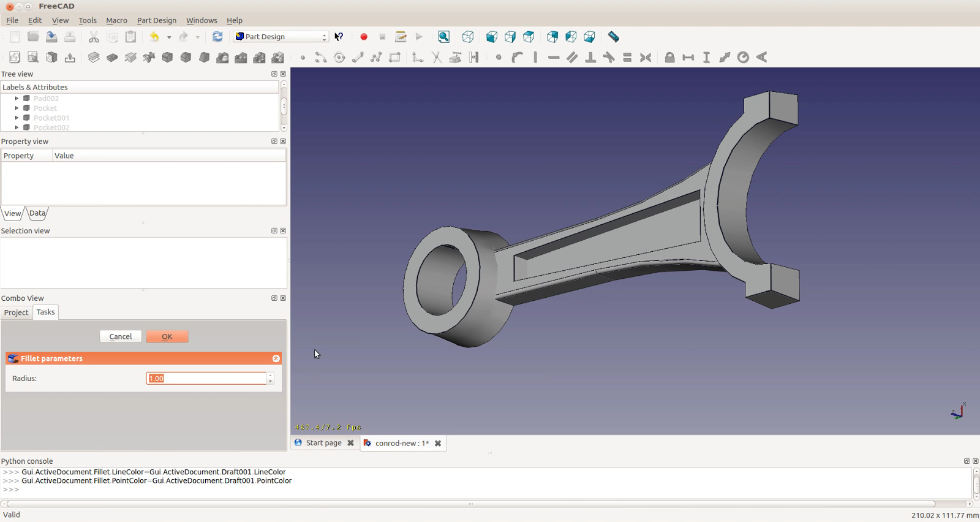
Task: Click the Vertical distance constraint icon
Action: [x=706, y=57]
